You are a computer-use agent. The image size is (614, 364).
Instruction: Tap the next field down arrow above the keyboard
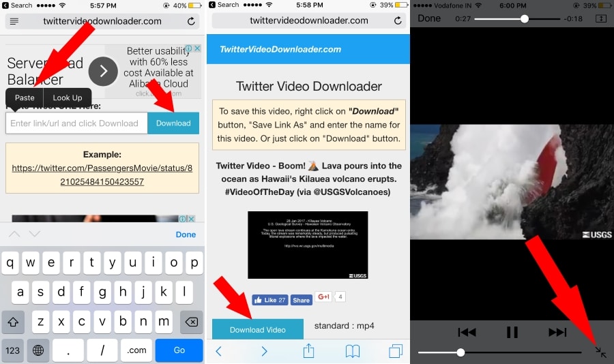[35, 234]
